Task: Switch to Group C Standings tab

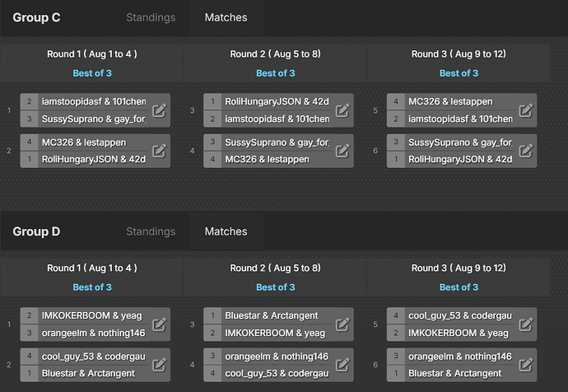Action: click(x=151, y=17)
